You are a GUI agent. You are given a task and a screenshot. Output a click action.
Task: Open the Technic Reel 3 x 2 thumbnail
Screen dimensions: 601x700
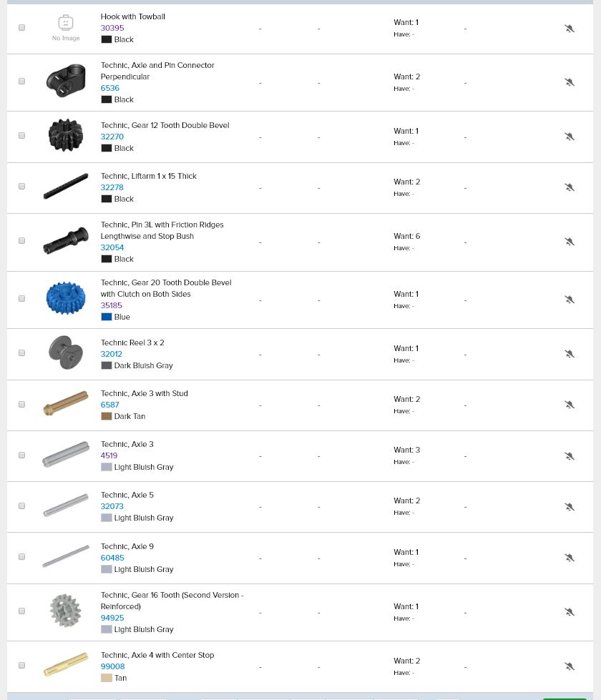tap(65, 353)
